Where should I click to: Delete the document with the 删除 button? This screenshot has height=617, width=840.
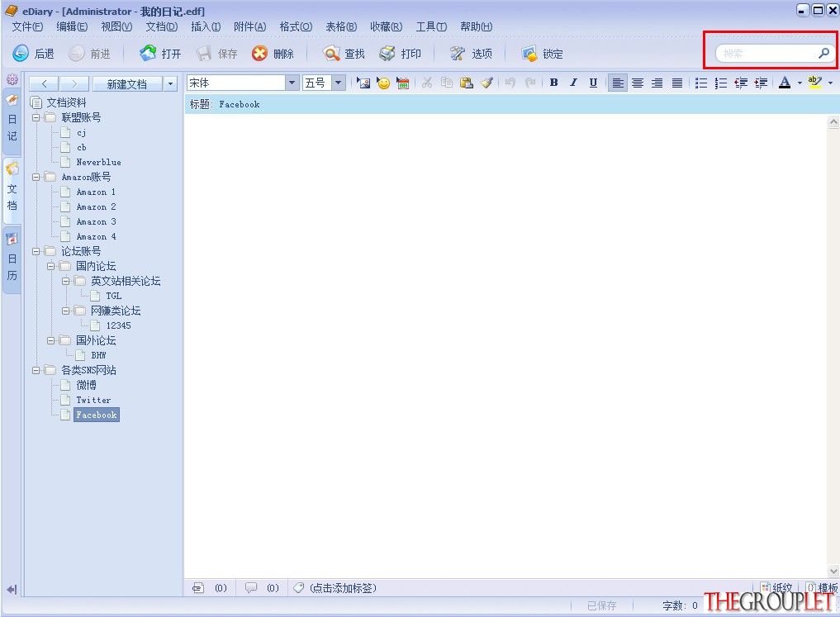tap(273, 54)
